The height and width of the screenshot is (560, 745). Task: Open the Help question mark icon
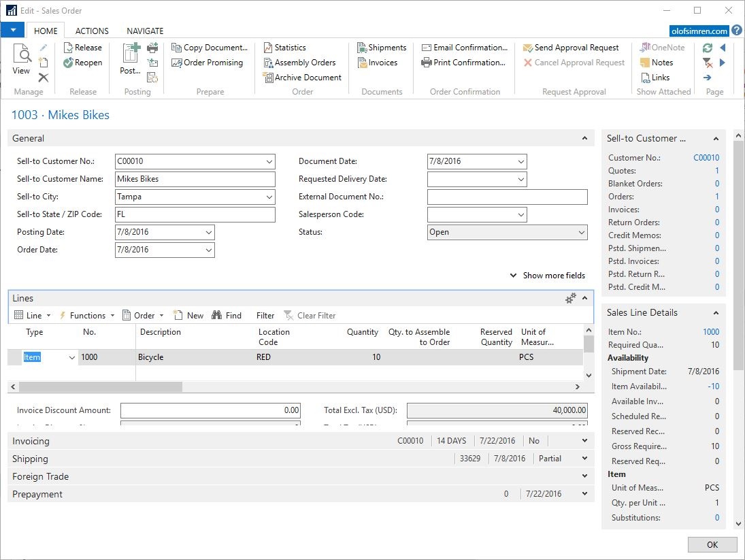[x=736, y=31]
